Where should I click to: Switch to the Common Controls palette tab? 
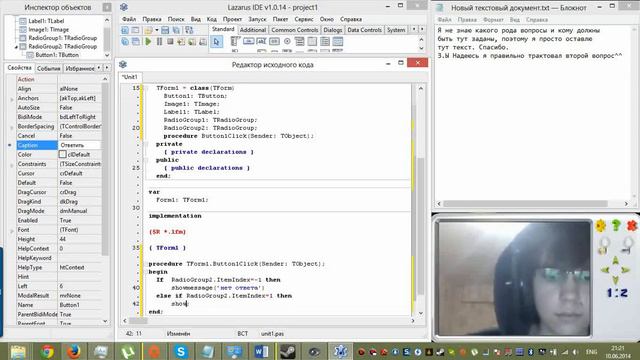294,30
